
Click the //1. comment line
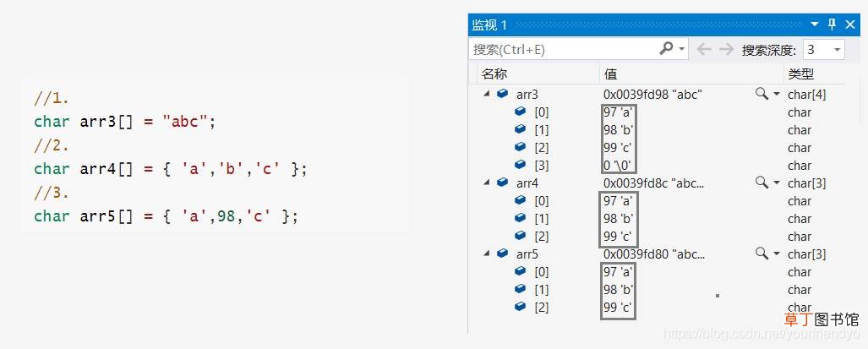52,99
